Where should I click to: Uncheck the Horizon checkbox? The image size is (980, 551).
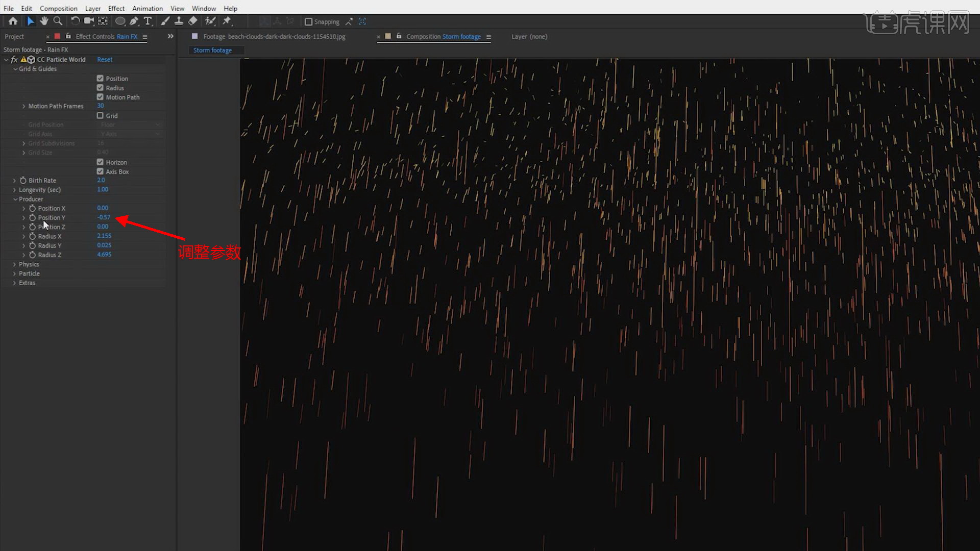(x=100, y=162)
